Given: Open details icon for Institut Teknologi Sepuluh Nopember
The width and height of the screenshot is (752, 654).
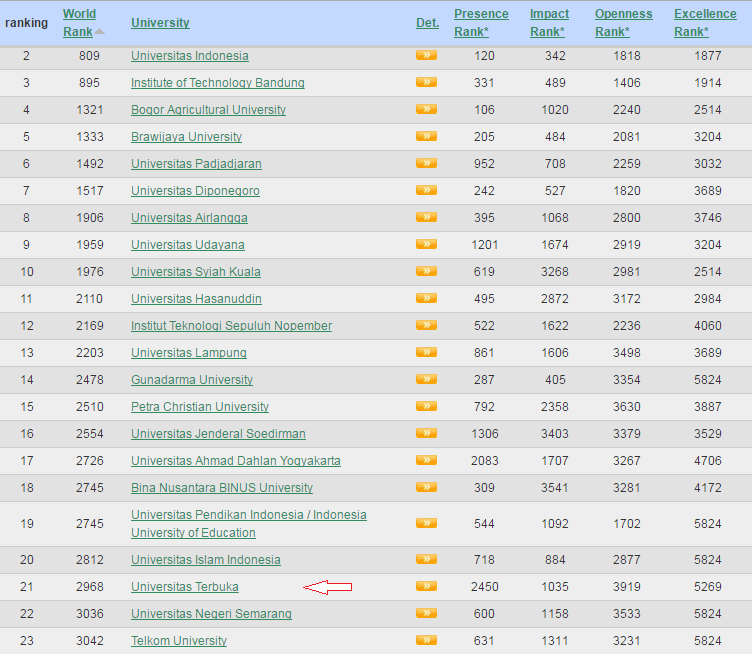Looking at the screenshot, I should point(426,325).
